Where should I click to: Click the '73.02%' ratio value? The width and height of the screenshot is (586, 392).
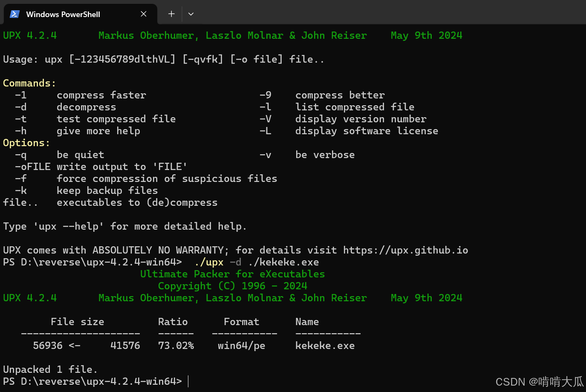pyautogui.click(x=176, y=346)
